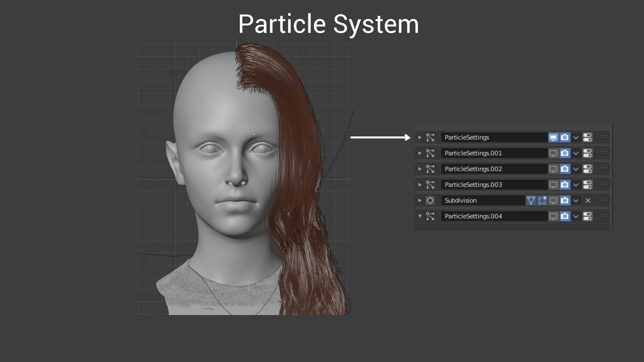
Task: Collapse the ParticleSettings.004 modifier panel
Action: (x=420, y=216)
